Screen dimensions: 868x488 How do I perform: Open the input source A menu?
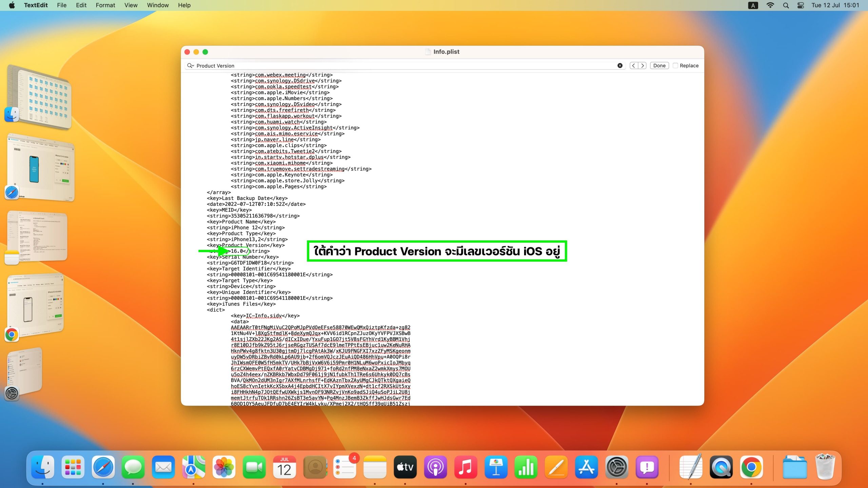pyautogui.click(x=753, y=5)
